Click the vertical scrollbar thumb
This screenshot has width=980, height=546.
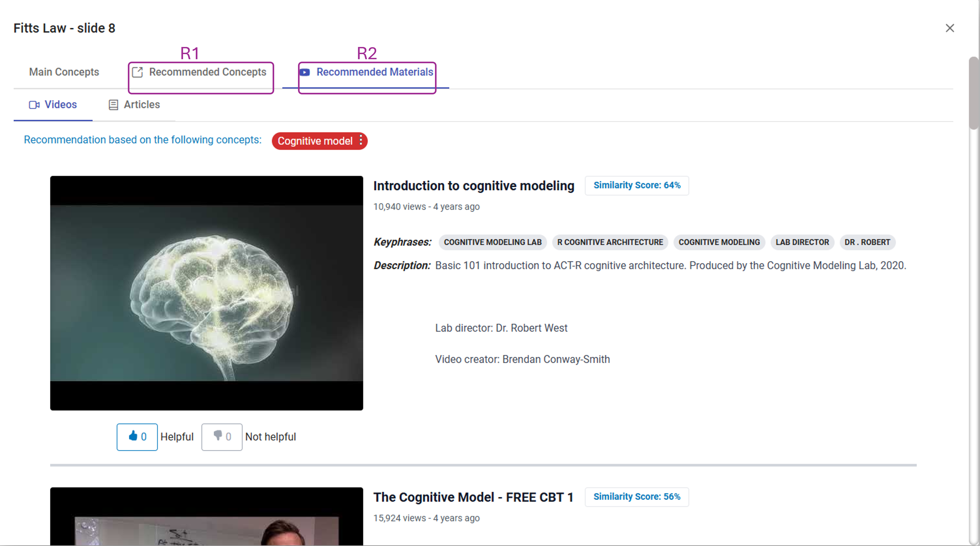[x=973, y=93]
